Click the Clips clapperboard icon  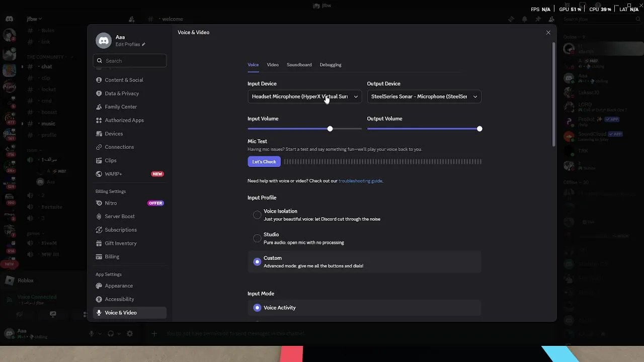click(99, 160)
